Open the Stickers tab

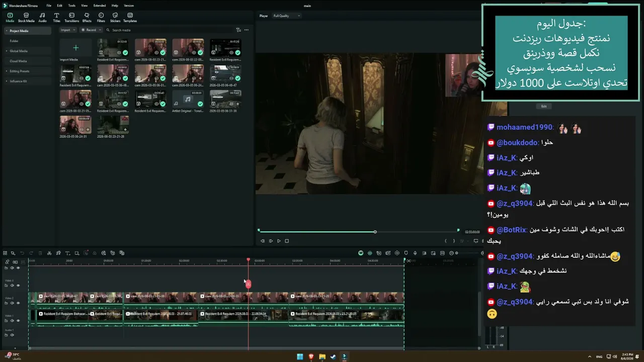click(115, 18)
